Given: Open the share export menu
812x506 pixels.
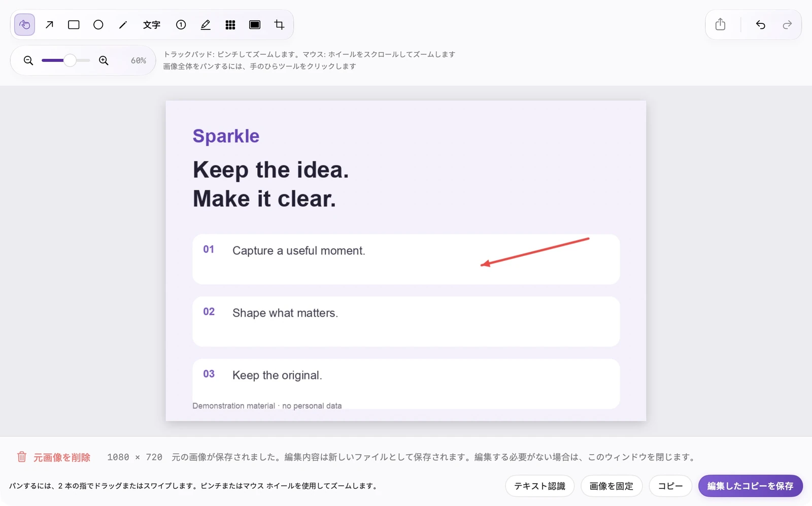Looking at the screenshot, I should pyautogui.click(x=721, y=24).
